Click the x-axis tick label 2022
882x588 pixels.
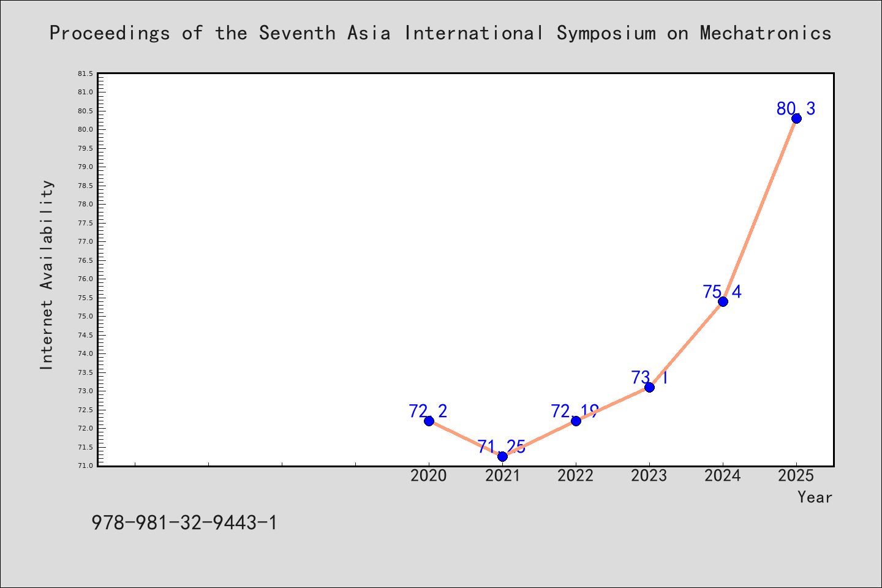click(x=576, y=475)
